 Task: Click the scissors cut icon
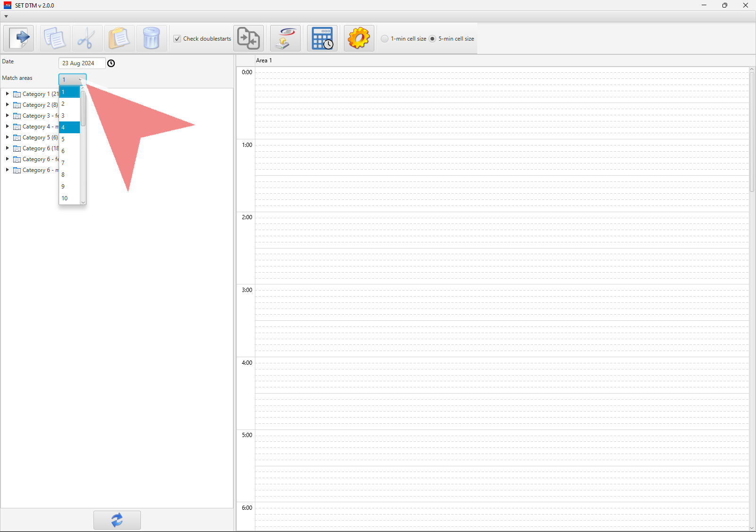pyautogui.click(x=87, y=38)
